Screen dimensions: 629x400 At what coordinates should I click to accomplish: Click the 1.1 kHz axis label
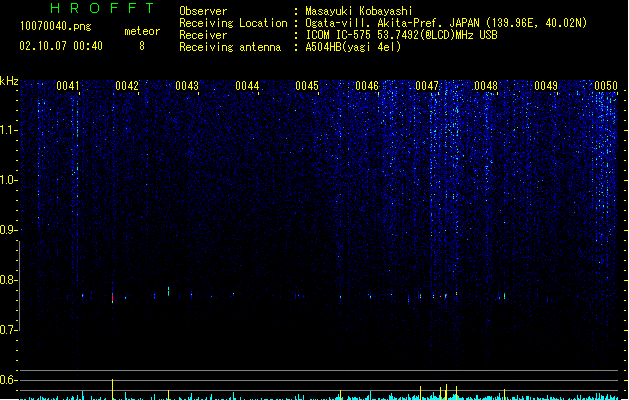point(8,130)
